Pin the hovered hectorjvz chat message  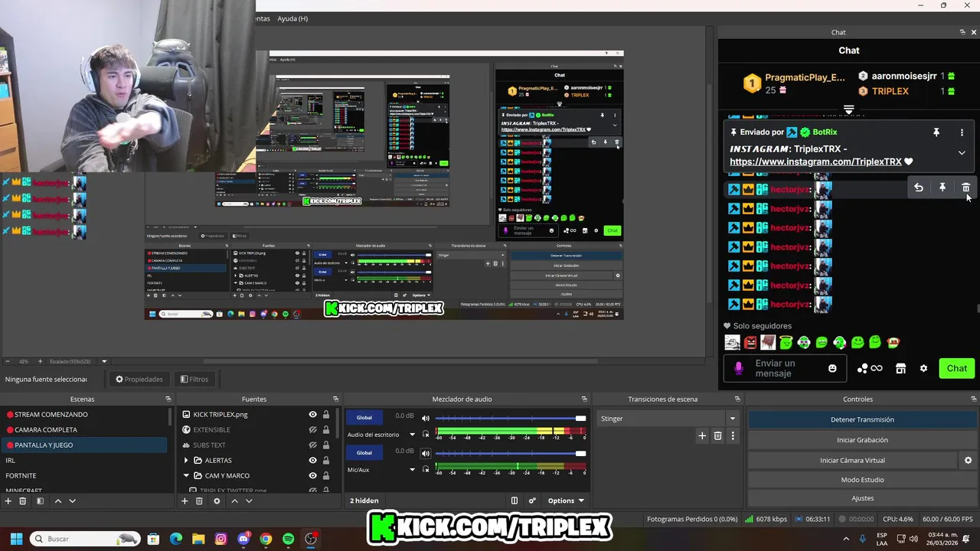942,187
